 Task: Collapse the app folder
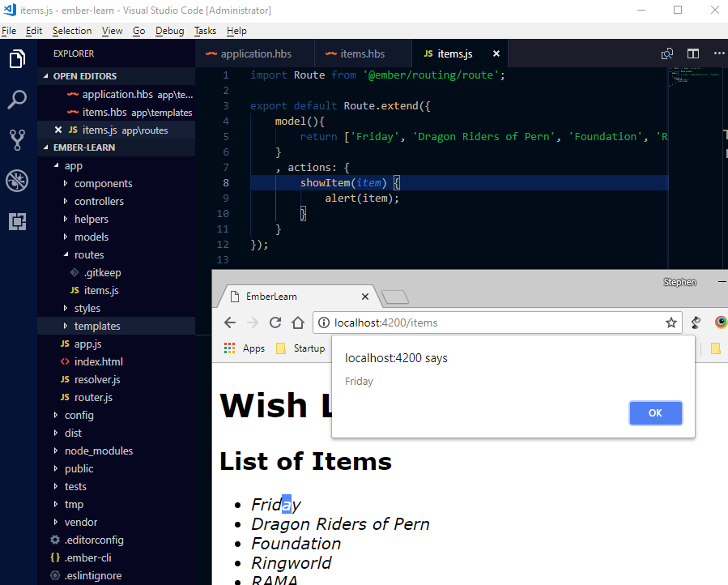point(56,165)
